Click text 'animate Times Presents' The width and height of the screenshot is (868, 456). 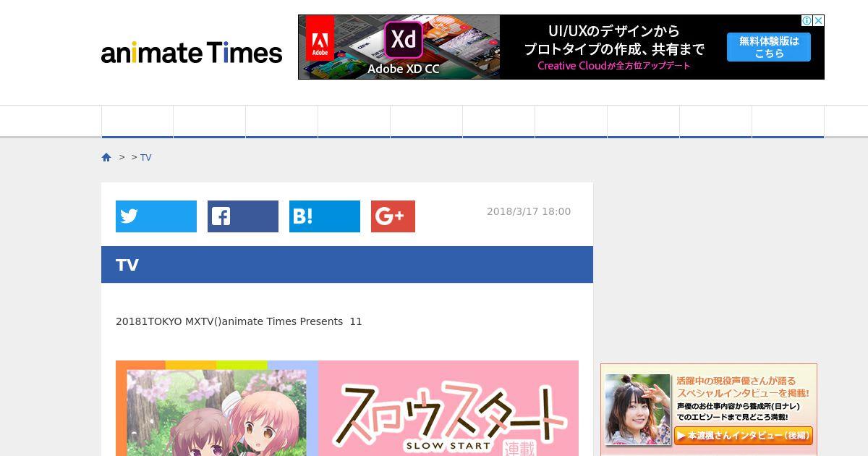[282, 321]
